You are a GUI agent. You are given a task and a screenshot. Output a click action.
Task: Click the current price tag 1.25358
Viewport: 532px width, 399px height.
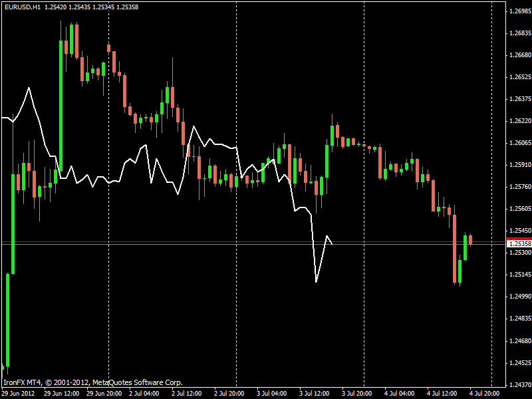519,244
